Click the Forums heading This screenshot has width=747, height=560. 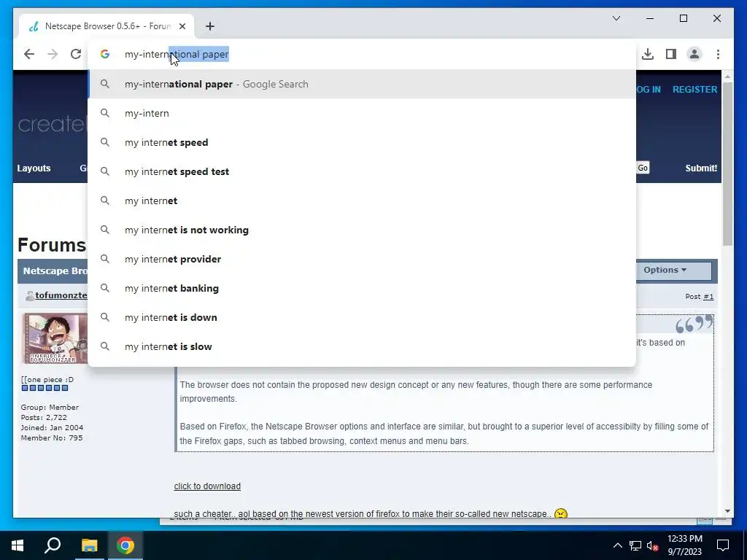tap(52, 245)
